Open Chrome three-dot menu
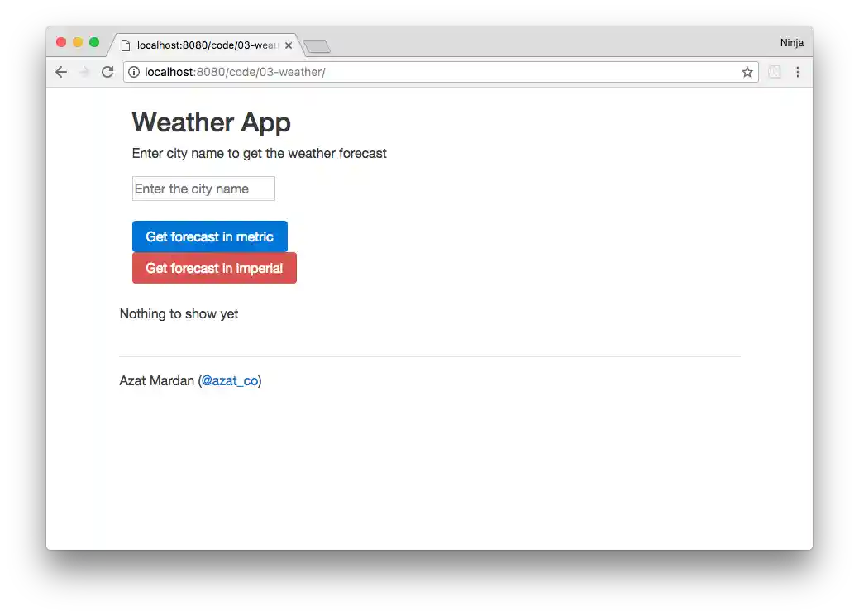 pyautogui.click(x=798, y=72)
